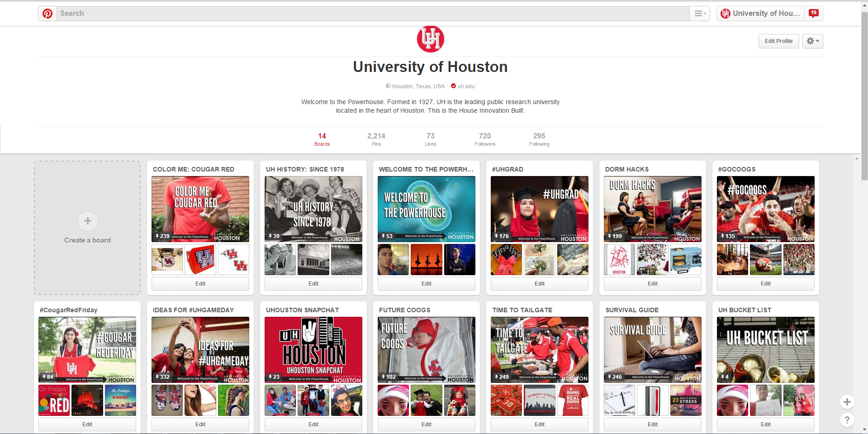This screenshot has width=868, height=434.
Task: Open the UH History: Since 1978 cover image
Action: [313, 209]
